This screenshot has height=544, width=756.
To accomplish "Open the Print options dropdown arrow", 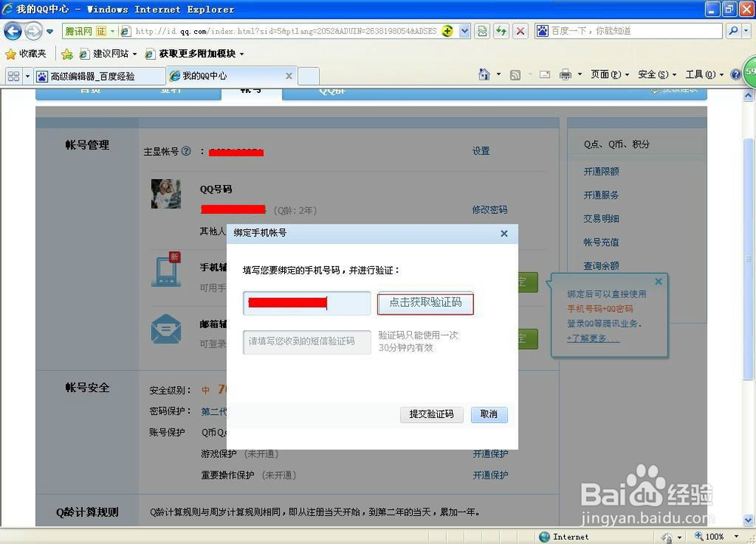I will click(x=580, y=74).
